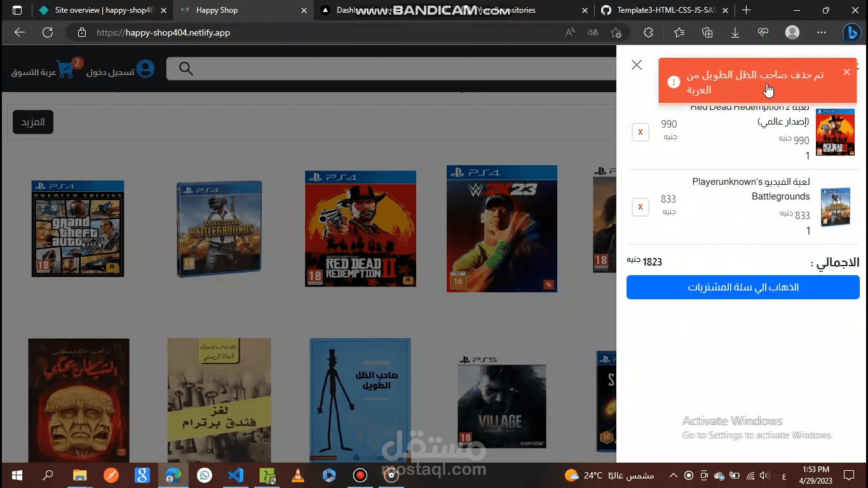Viewport: 868px width, 488px height.
Task: Open the Battlegrounds cart item thumbnail
Action: [835, 207]
